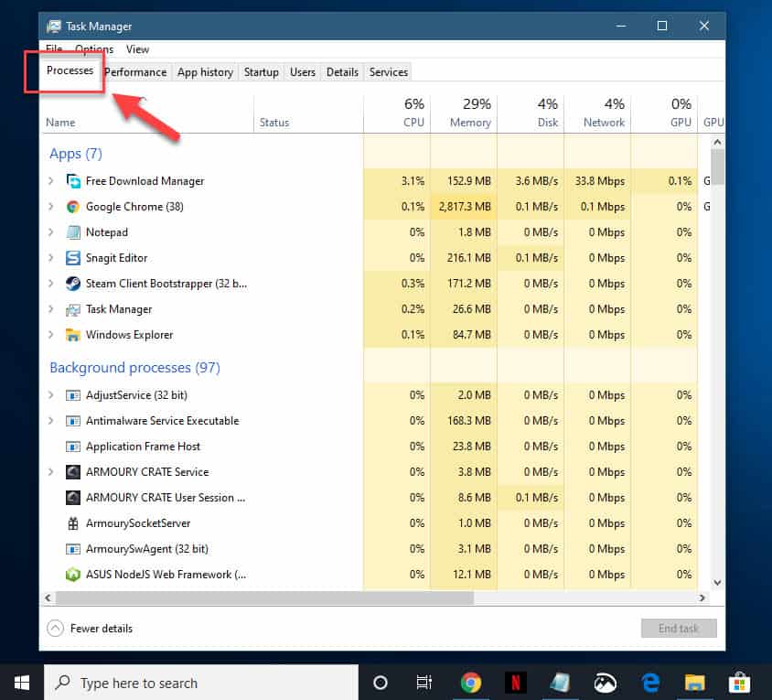Click the vertical scrollbar down arrow
Viewport: 772px width, 700px height.
(x=717, y=582)
